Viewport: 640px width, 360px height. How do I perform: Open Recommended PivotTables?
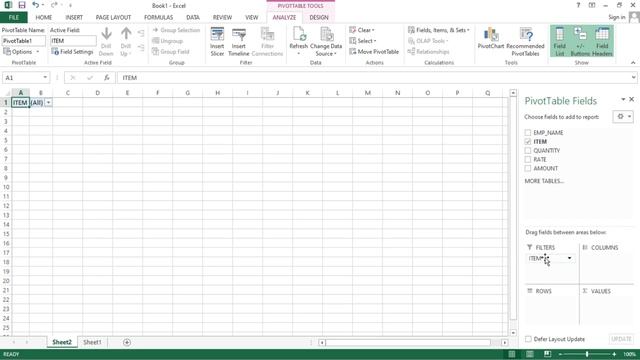(525, 41)
